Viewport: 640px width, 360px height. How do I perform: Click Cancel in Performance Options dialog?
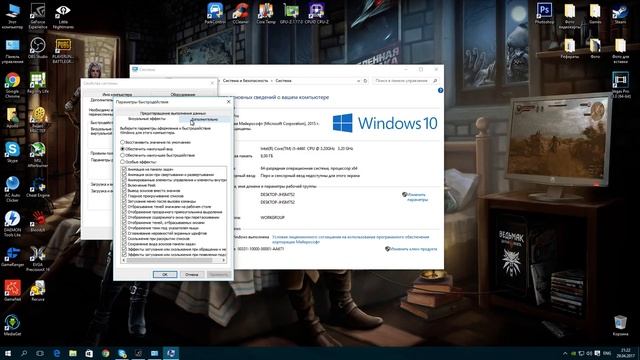click(x=191, y=274)
